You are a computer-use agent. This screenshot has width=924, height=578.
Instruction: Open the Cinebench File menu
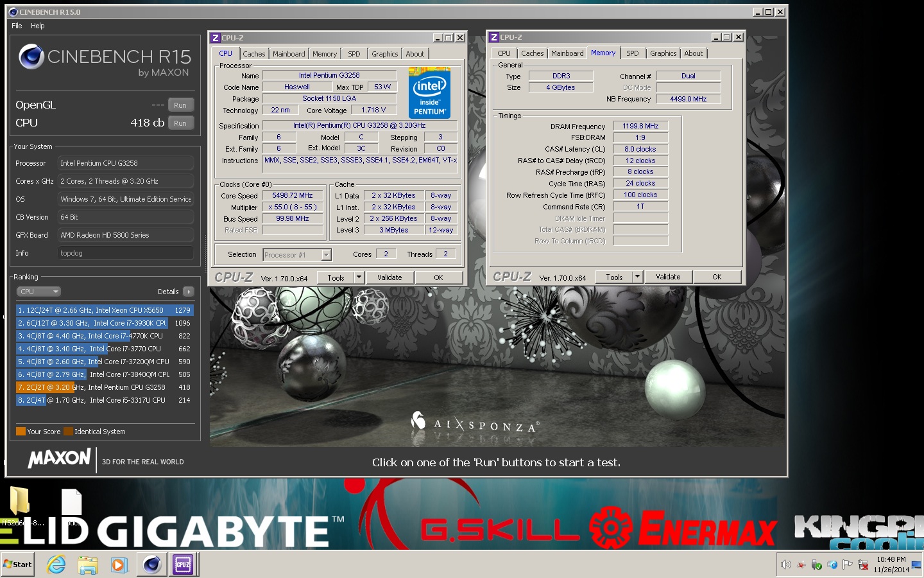click(x=17, y=26)
